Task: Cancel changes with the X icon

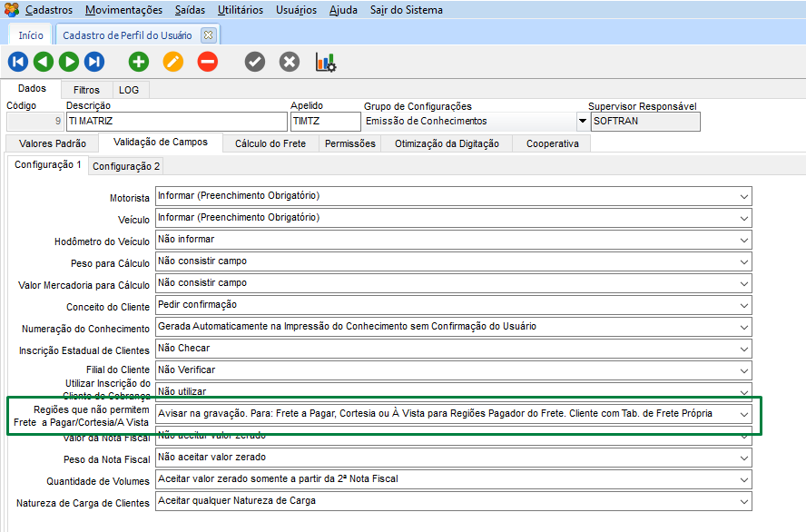Action: click(x=290, y=62)
